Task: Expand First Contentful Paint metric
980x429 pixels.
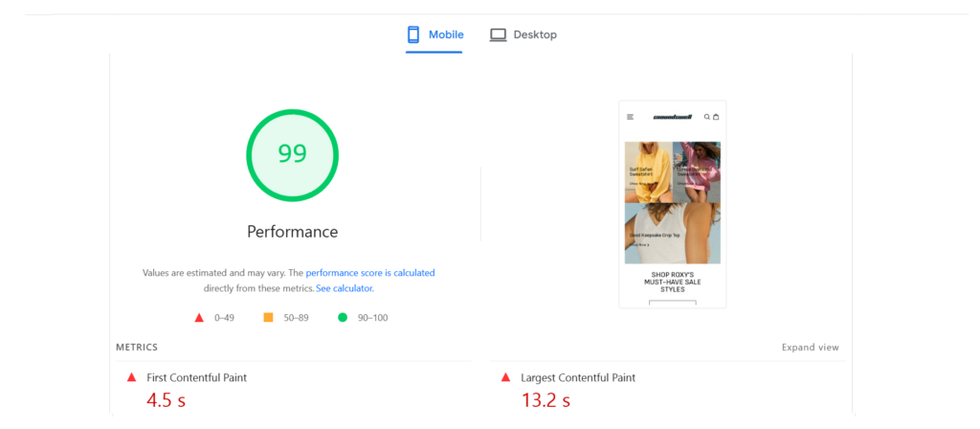Action: pyautogui.click(x=196, y=377)
